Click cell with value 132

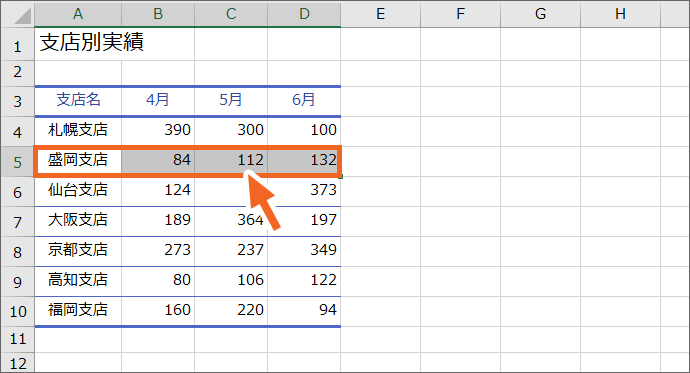pyautogui.click(x=304, y=161)
